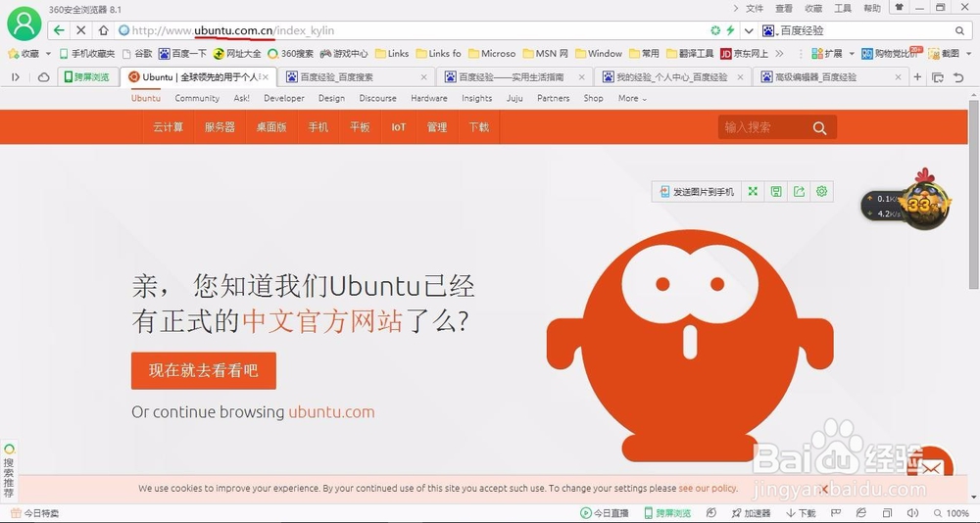Screen dimensions: 980x523
Task: Open 加速器 accelerator in status bar
Action: pyautogui.click(x=752, y=513)
